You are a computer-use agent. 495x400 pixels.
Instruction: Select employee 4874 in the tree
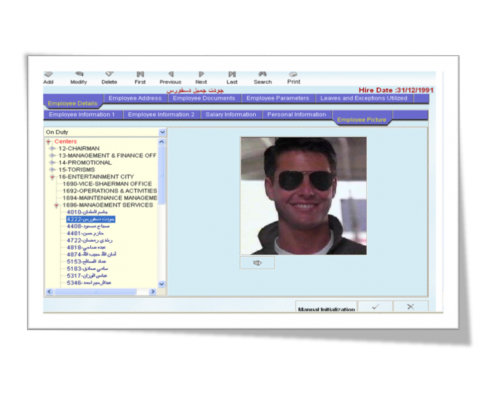point(91,254)
